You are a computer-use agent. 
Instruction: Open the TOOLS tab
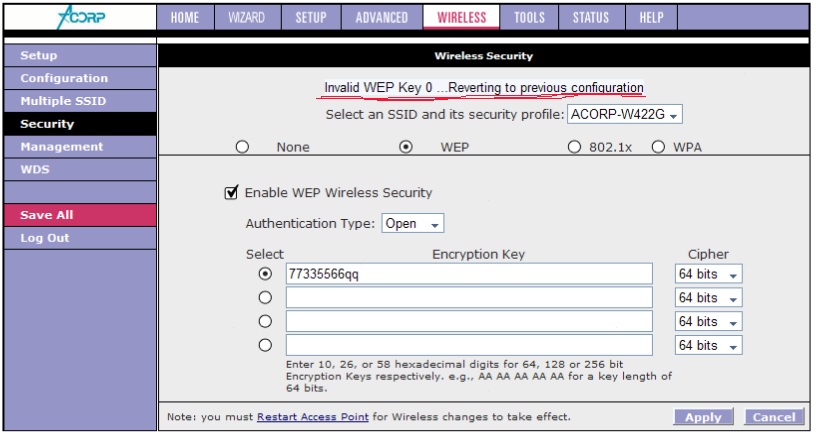[529, 17]
